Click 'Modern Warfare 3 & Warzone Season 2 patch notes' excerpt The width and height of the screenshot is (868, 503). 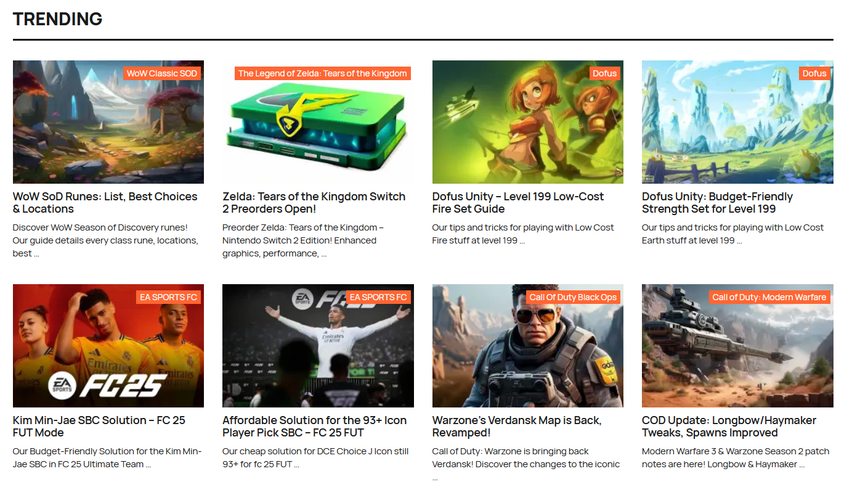(x=736, y=457)
